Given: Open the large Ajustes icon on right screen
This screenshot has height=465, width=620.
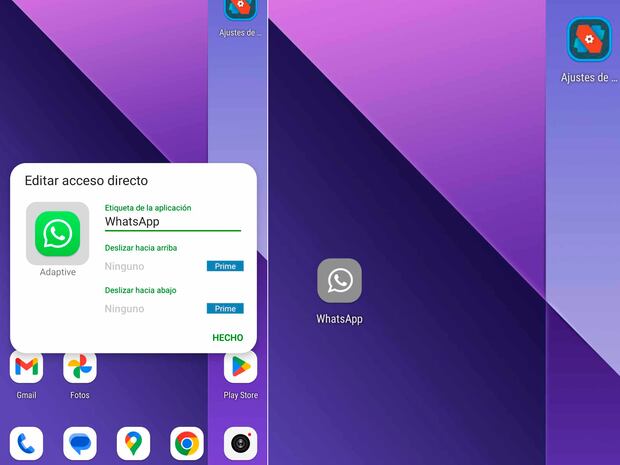Looking at the screenshot, I should tap(589, 40).
